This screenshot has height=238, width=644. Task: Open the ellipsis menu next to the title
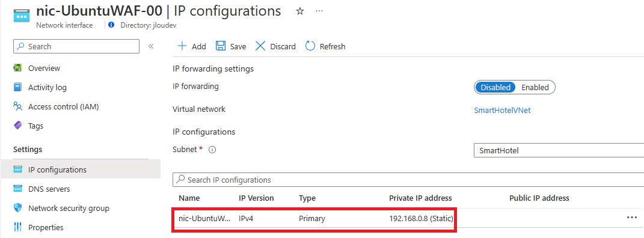(319, 11)
